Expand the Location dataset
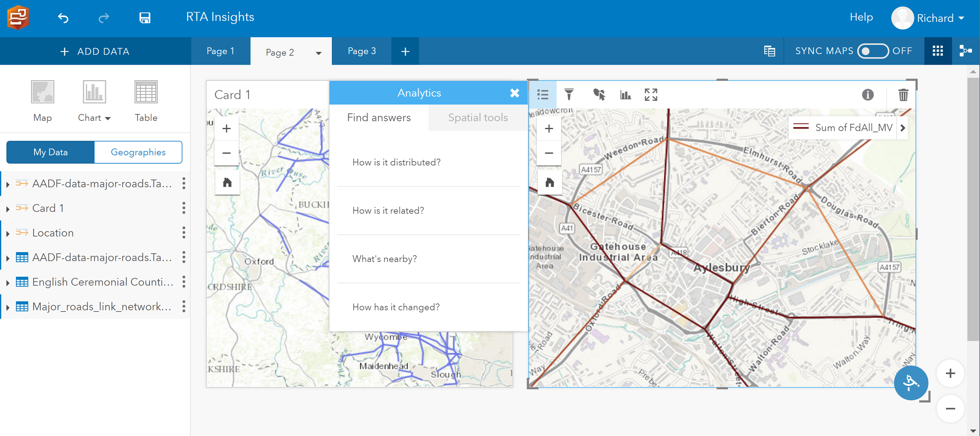The image size is (980, 436). [8, 234]
